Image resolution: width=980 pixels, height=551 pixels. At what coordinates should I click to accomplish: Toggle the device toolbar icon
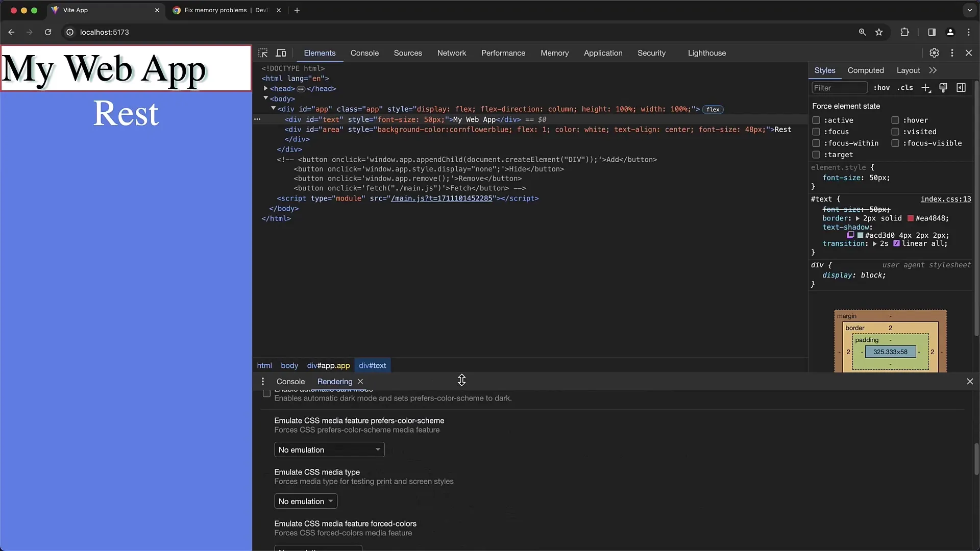(281, 53)
